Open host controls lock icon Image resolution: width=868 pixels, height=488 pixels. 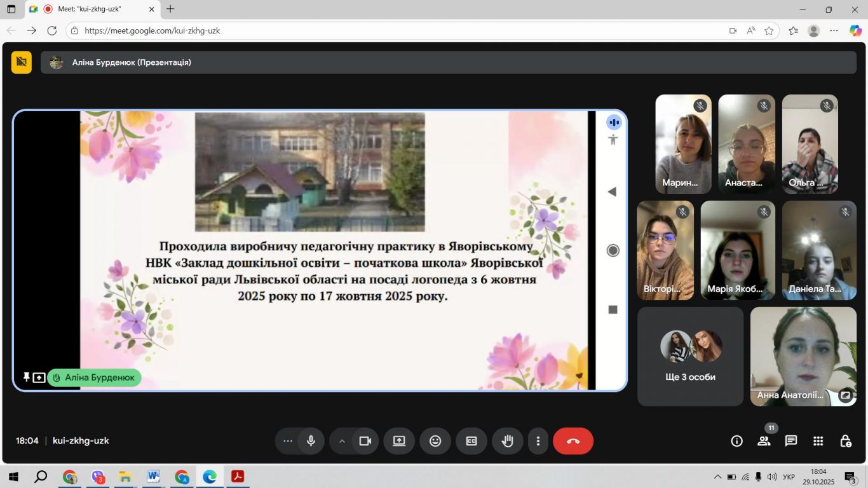[846, 441]
